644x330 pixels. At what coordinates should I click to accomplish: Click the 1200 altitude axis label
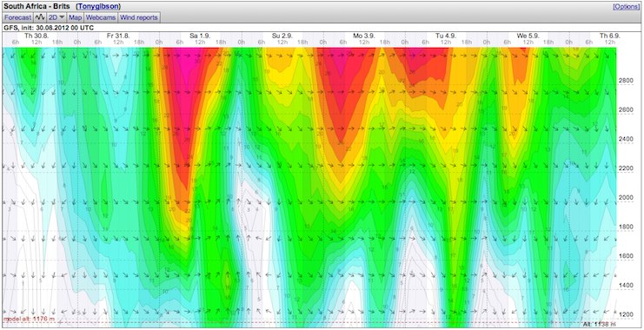625,314
